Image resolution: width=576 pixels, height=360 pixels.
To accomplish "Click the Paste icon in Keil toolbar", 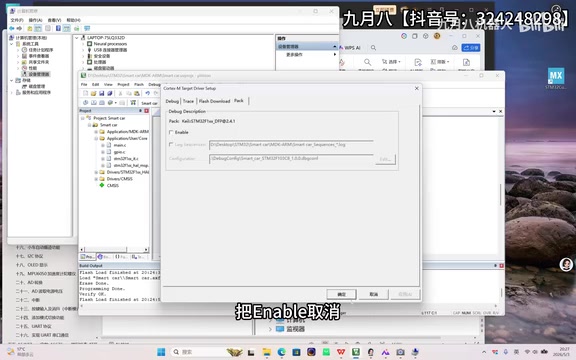I will point(137,93).
